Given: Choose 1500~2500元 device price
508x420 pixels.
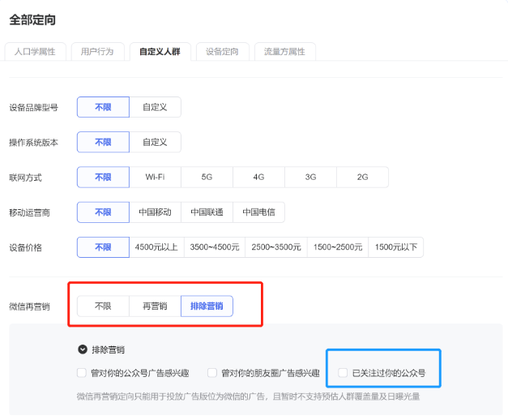Looking at the screenshot, I should point(338,247).
